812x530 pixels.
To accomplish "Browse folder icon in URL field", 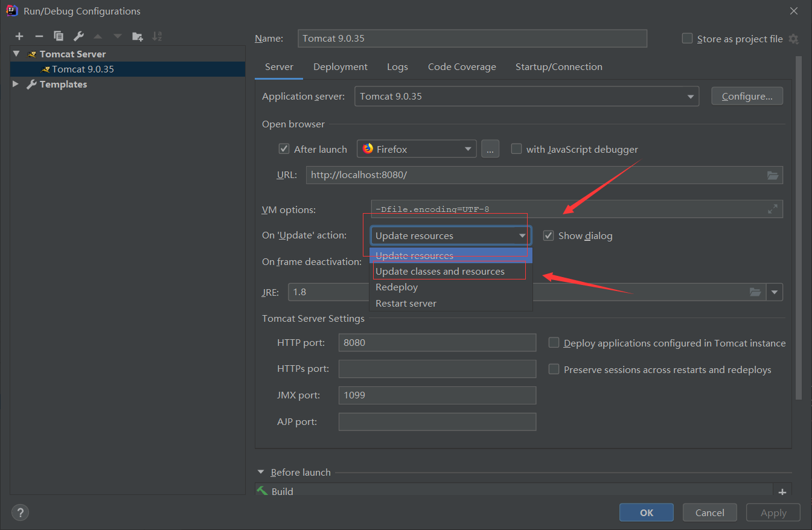I will point(773,175).
